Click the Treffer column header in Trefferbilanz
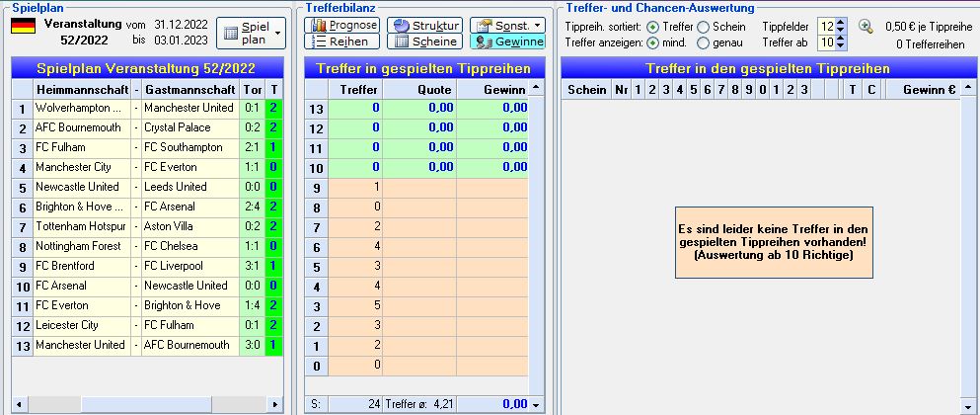 pyautogui.click(x=355, y=89)
